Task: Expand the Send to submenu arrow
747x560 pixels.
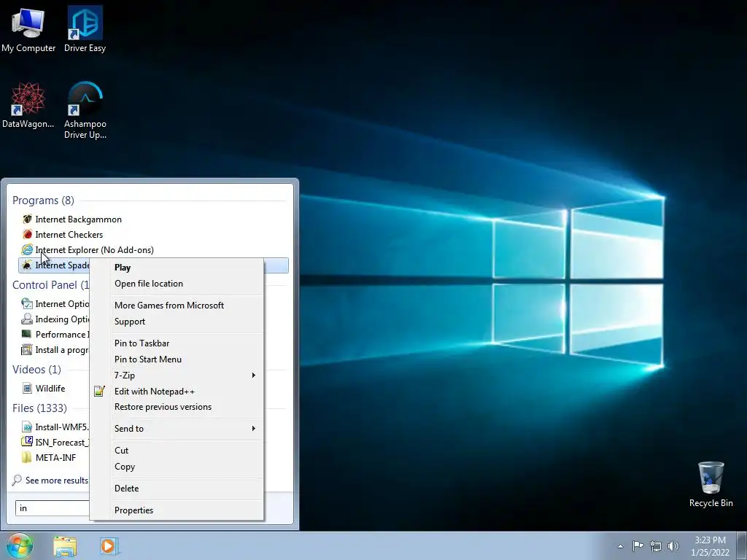Action: click(x=253, y=429)
